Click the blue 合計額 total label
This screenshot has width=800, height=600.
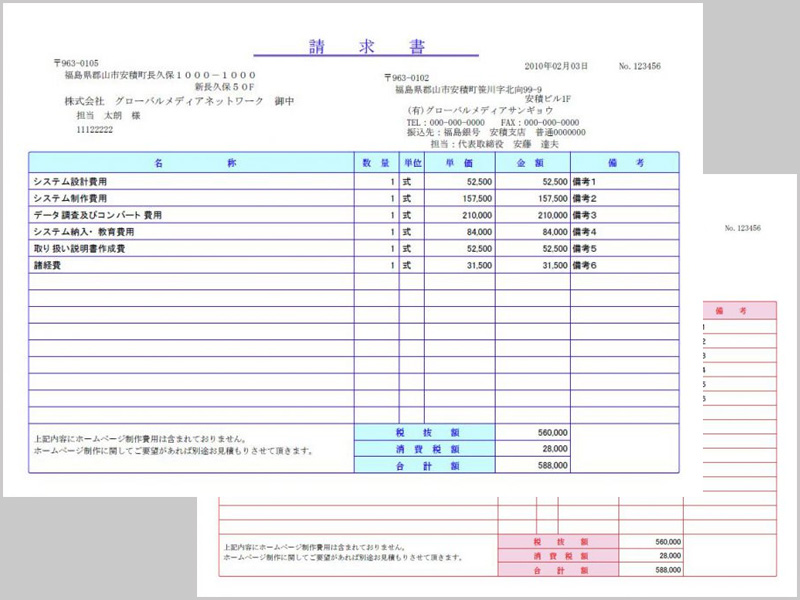click(x=424, y=465)
